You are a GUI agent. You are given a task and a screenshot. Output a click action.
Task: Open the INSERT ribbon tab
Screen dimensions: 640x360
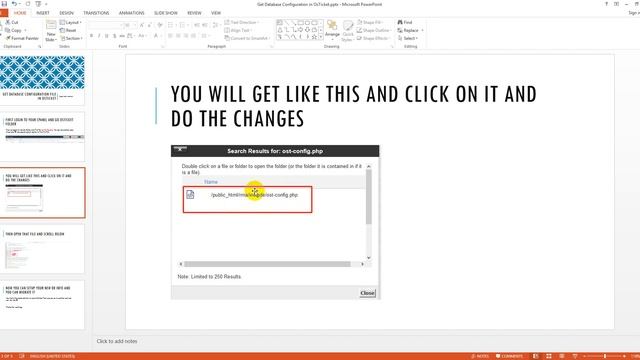pyautogui.click(x=43, y=13)
